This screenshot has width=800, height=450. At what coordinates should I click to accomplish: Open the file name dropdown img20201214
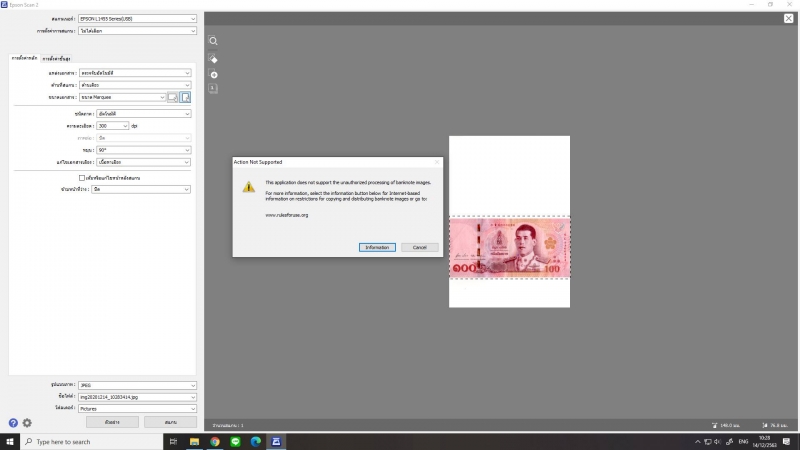coord(137,397)
